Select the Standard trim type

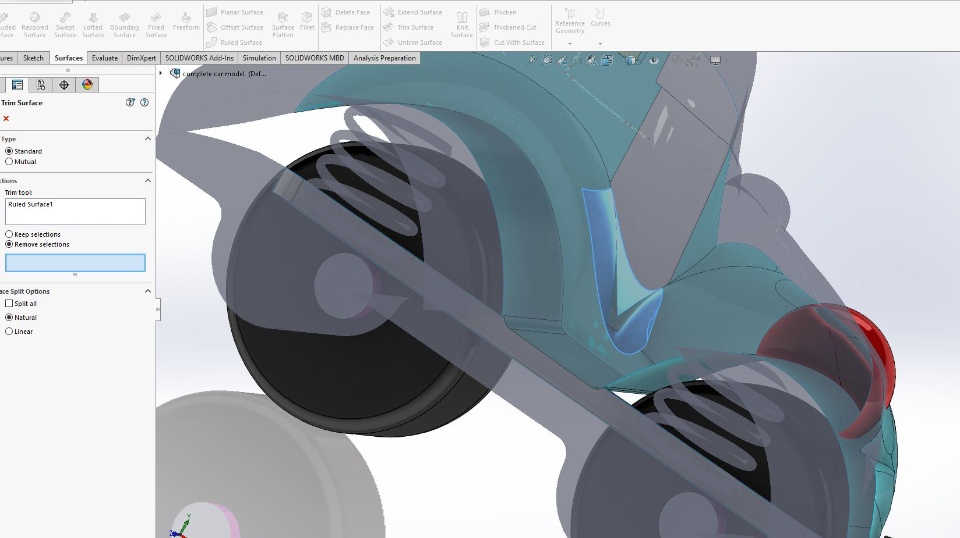click(24, 151)
